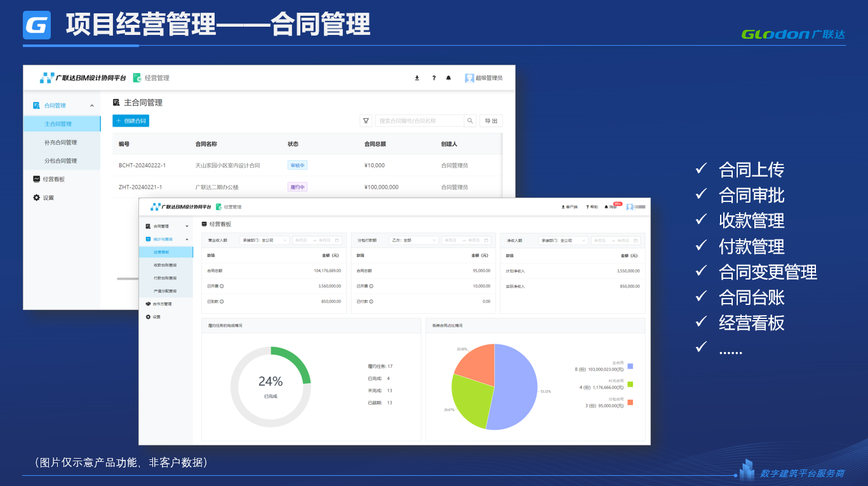Click the download icon in 主合同管理 window header
868x486 pixels.
tap(417, 78)
